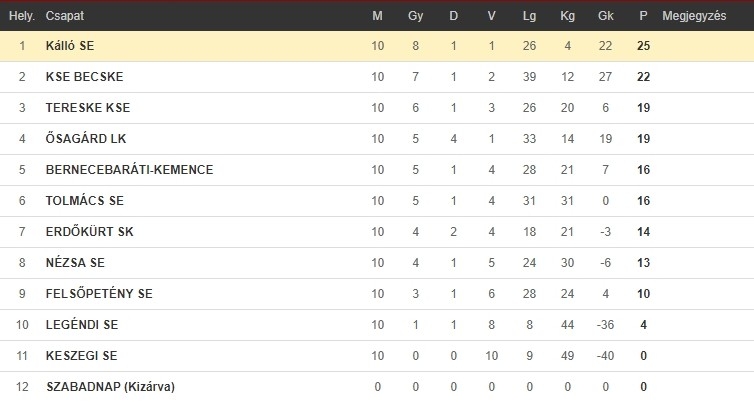This screenshot has width=754, height=402.
Task: Click the Csapat column header
Action: (x=65, y=16)
